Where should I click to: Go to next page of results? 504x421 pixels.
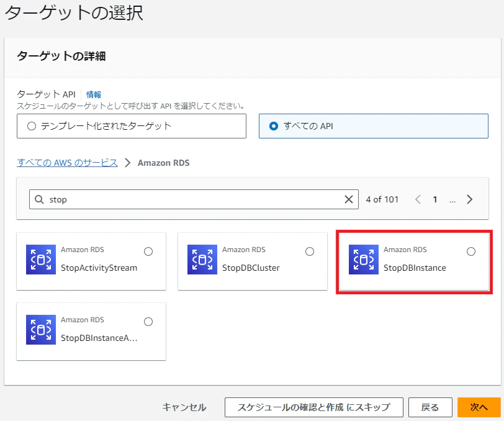[470, 199]
